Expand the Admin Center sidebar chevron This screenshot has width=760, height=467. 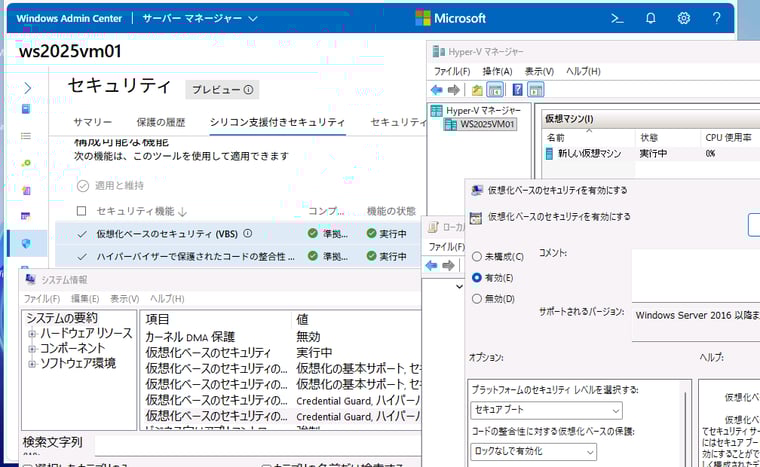(27, 88)
